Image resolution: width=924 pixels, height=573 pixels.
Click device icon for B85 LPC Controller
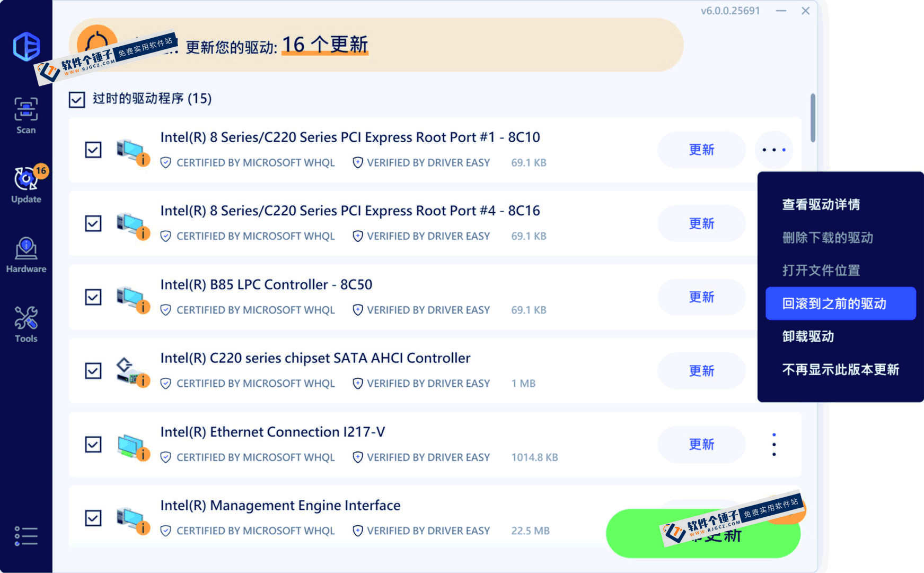[x=133, y=300]
